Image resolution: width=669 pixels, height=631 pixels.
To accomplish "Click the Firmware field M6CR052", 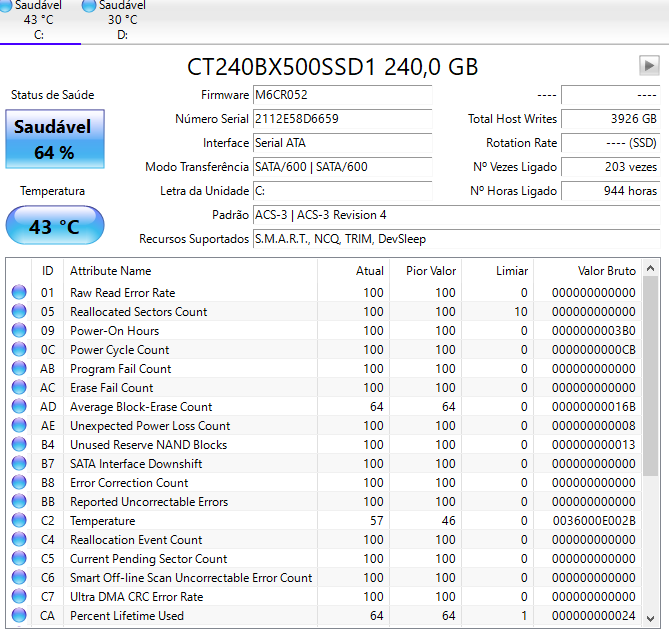I will (342, 95).
